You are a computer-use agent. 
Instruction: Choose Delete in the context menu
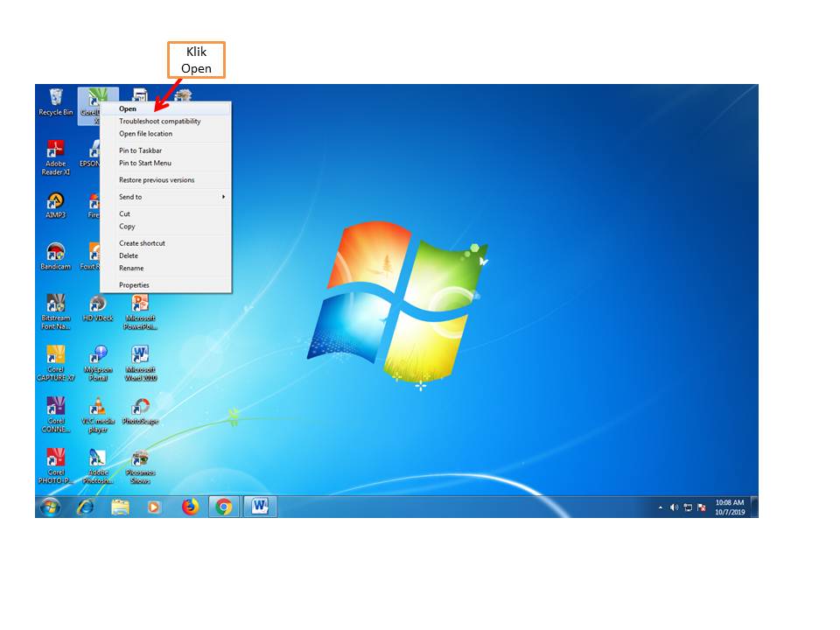(x=166, y=255)
